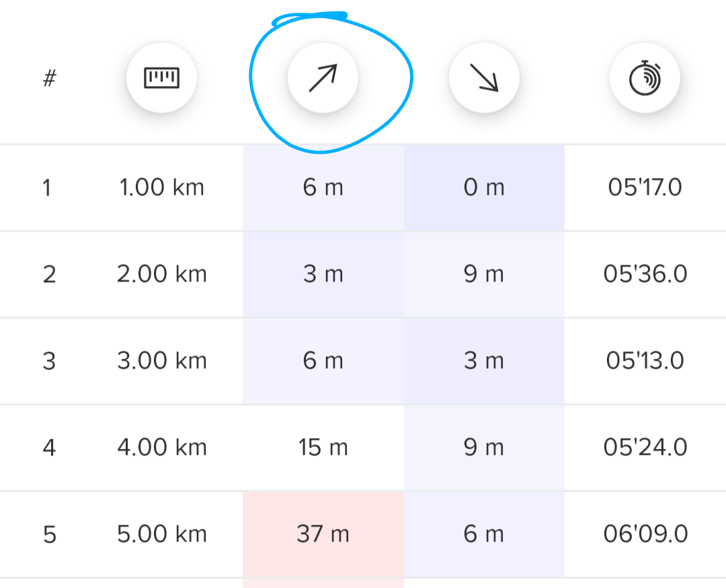
Task: Tap lap 4 ascent value 15 m
Action: [323, 447]
